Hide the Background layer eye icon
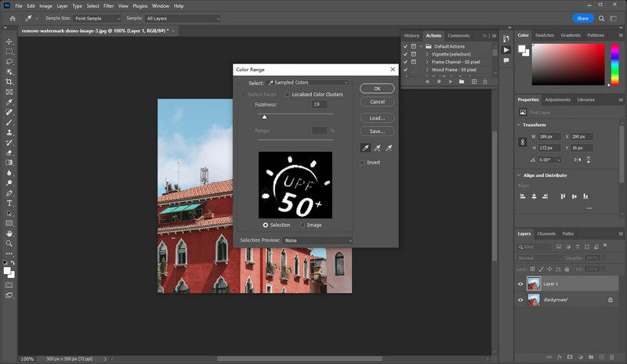This screenshot has height=364, width=627. [x=520, y=300]
